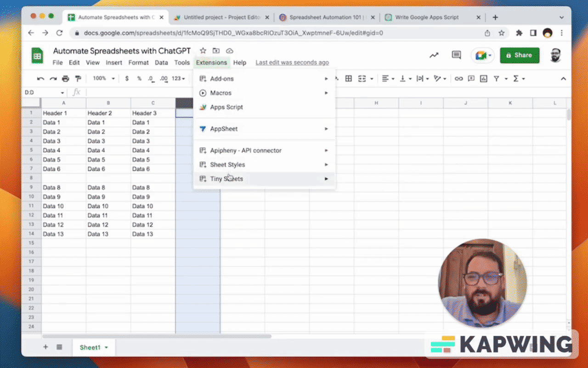Screen dimensions: 588x368
Task: Click the Google Sheets home logo
Action: (x=37, y=56)
